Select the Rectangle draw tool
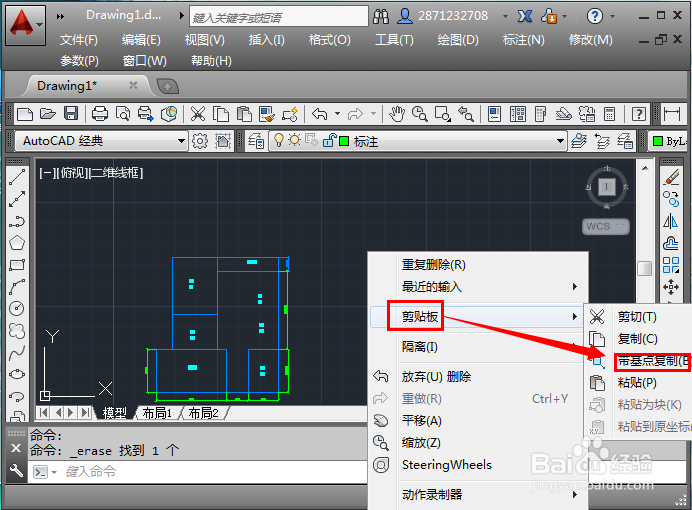The height and width of the screenshot is (510, 692). coord(17,265)
